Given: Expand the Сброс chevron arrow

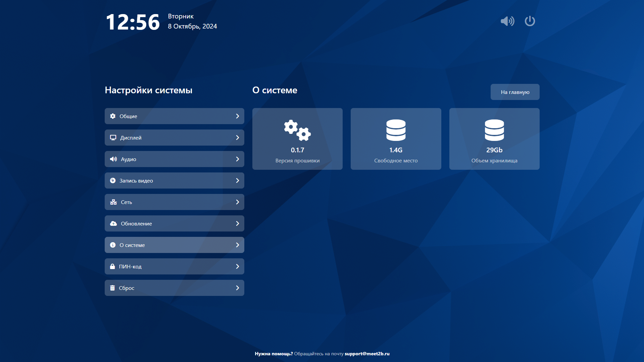Looking at the screenshot, I should pos(237,288).
